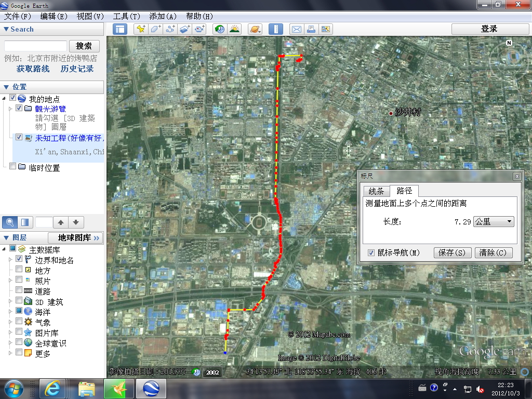532x399 pixels.
Task: Open 历史记录 link
Action: click(x=77, y=69)
